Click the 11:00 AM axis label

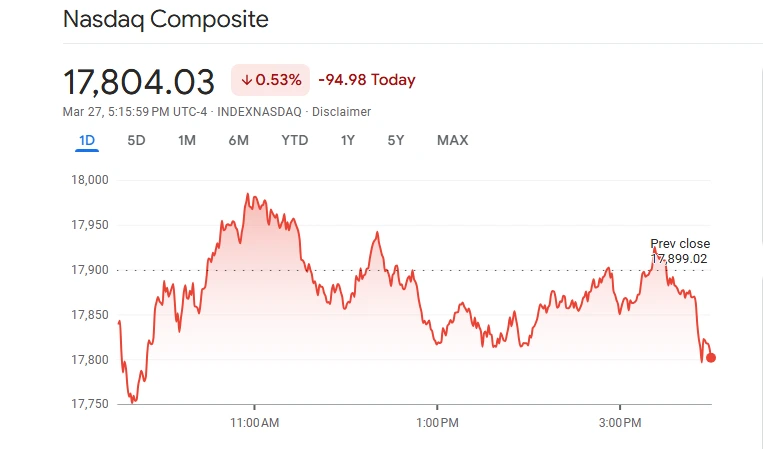(255, 423)
